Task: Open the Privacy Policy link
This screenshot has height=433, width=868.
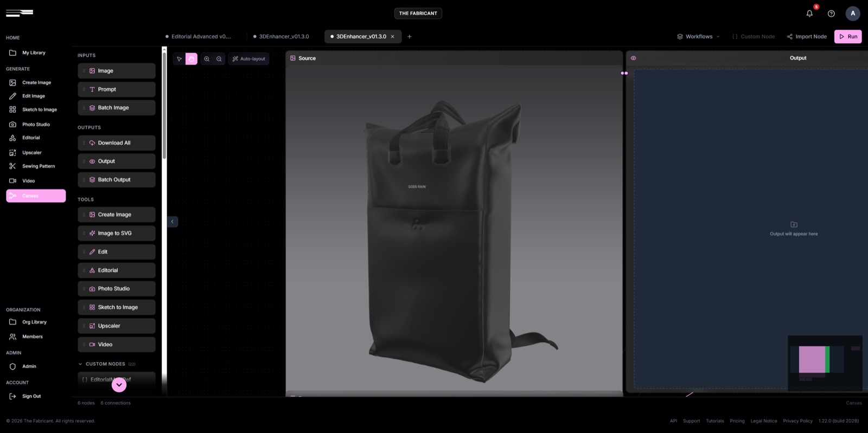Action: tap(797, 421)
